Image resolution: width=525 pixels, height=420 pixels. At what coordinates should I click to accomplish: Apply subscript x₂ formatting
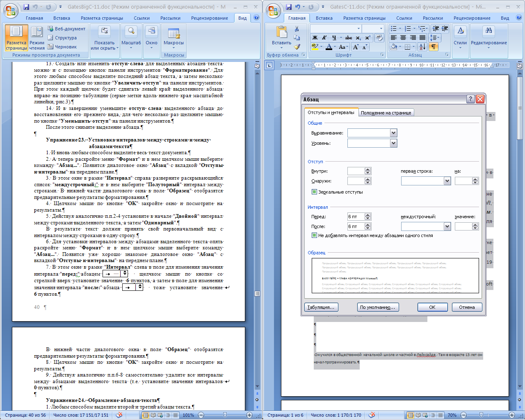point(358,38)
